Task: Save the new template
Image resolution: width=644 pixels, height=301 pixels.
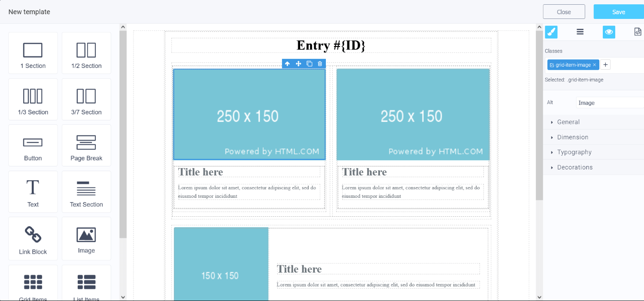Action: pyautogui.click(x=619, y=12)
